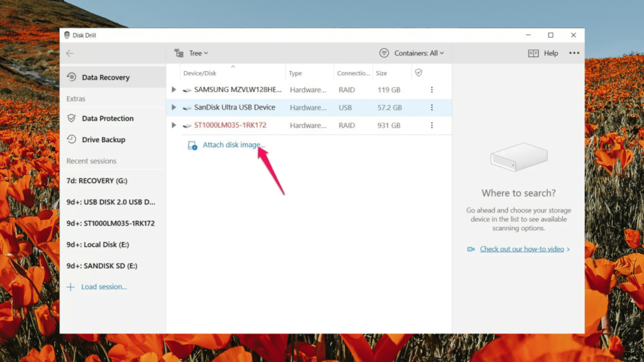
Task: Expand the SAMSUNG MZVLW128HE drive row
Action: [174, 89]
